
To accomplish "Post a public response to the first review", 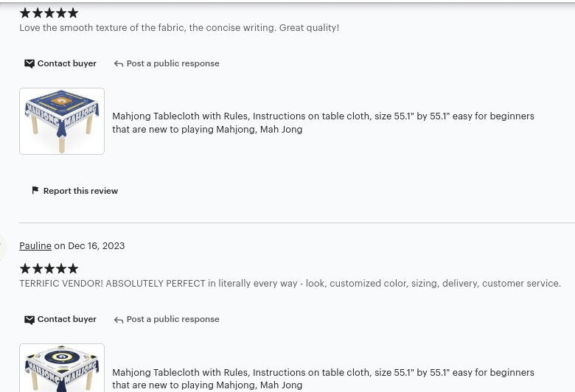I will 167,63.
